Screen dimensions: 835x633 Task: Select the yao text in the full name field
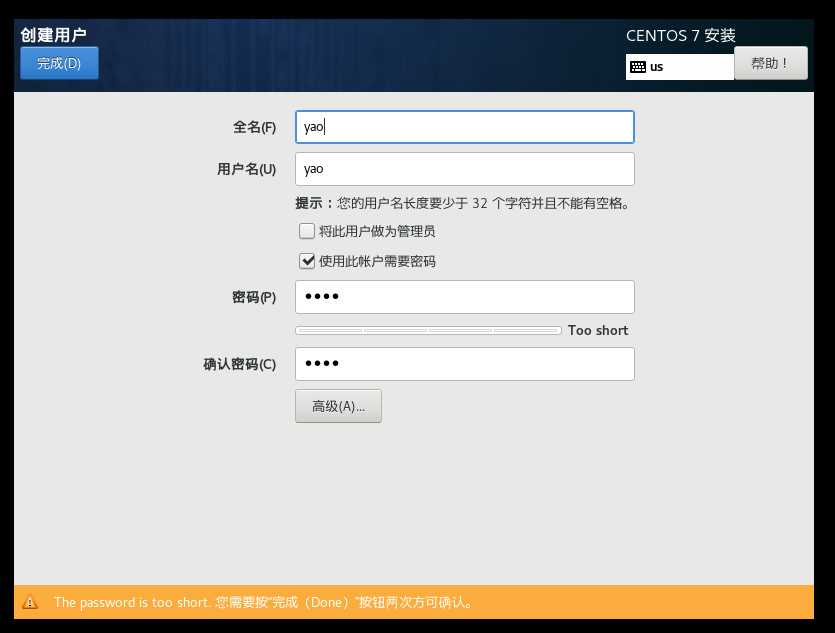313,126
